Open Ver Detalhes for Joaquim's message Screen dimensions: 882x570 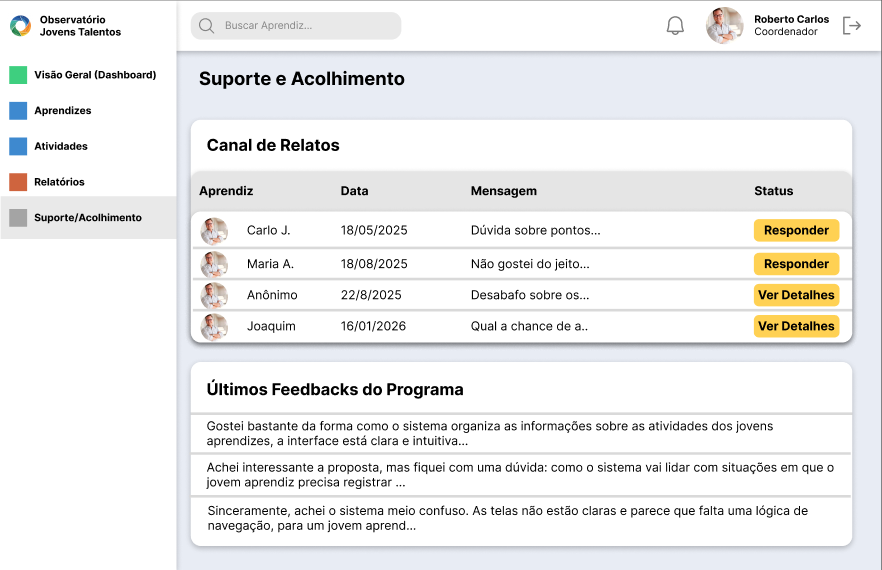point(796,326)
